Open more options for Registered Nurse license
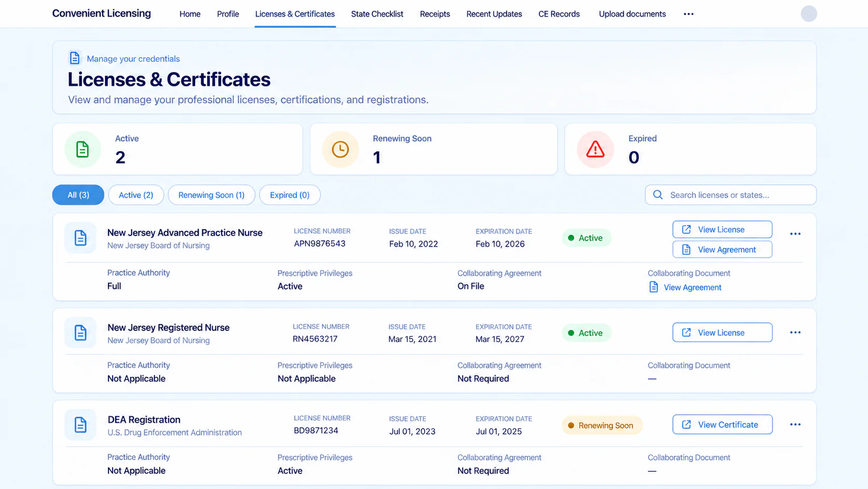Screen dimensions: 868x489 tap(795, 333)
